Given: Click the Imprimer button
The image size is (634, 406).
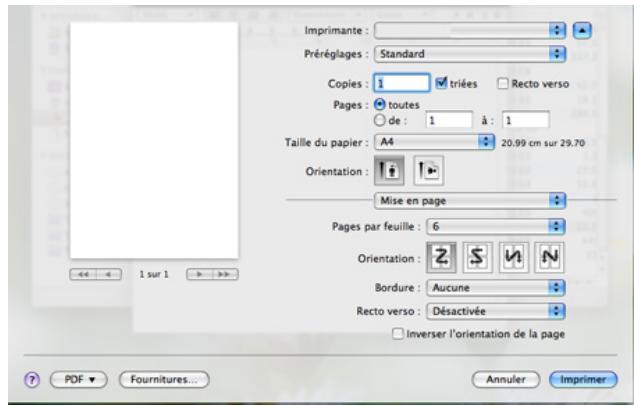Looking at the screenshot, I should click(x=583, y=380).
